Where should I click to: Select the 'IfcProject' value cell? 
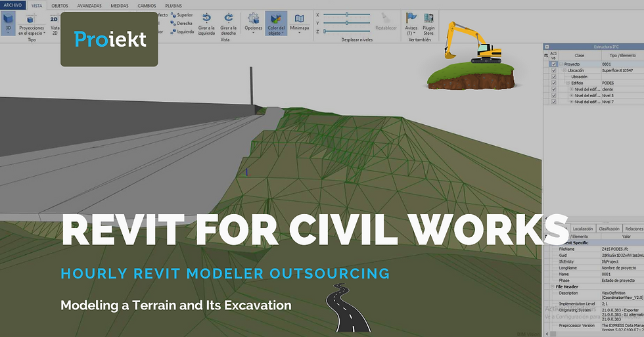[610, 261]
